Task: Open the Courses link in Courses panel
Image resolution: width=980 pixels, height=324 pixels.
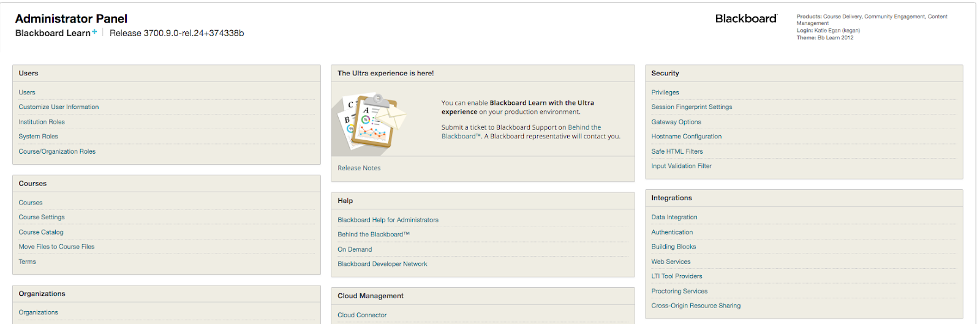Action: click(31, 203)
